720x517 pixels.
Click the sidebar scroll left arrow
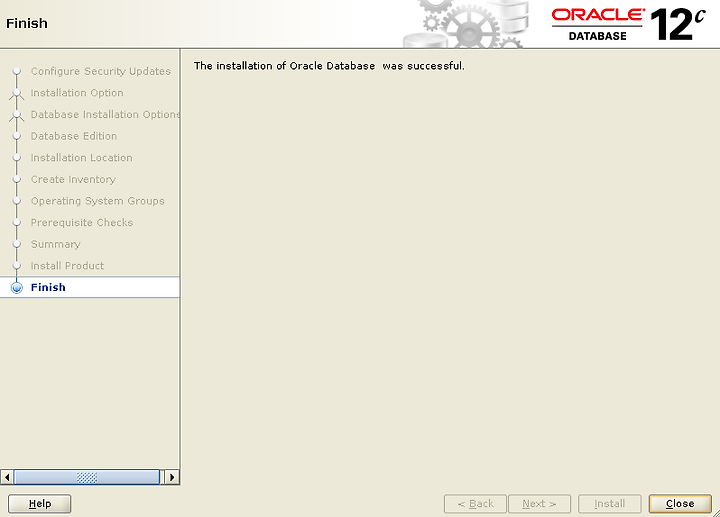(x=7, y=477)
